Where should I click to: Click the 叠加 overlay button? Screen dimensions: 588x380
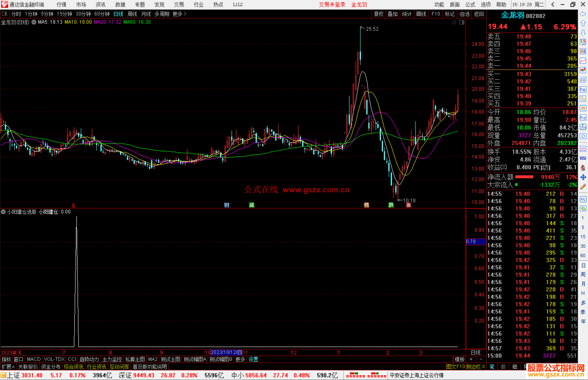click(x=393, y=14)
